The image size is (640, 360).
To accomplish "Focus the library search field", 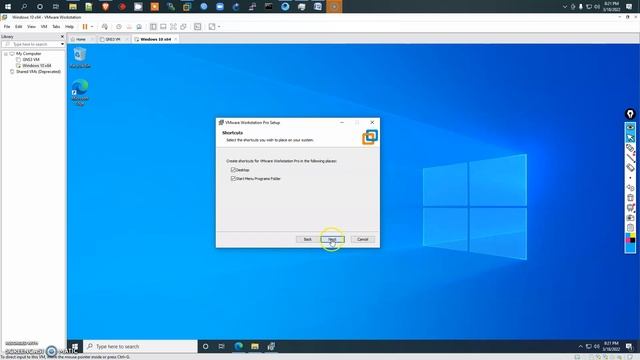I will tap(31, 44).
